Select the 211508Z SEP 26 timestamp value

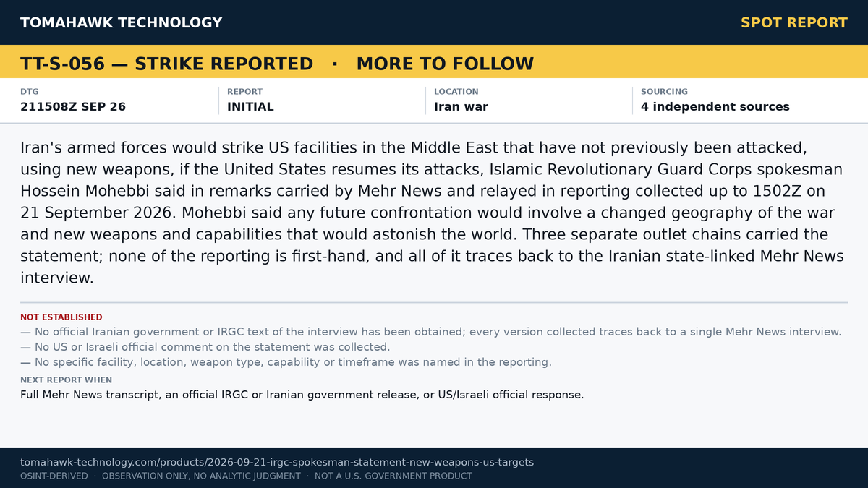[73, 107]
